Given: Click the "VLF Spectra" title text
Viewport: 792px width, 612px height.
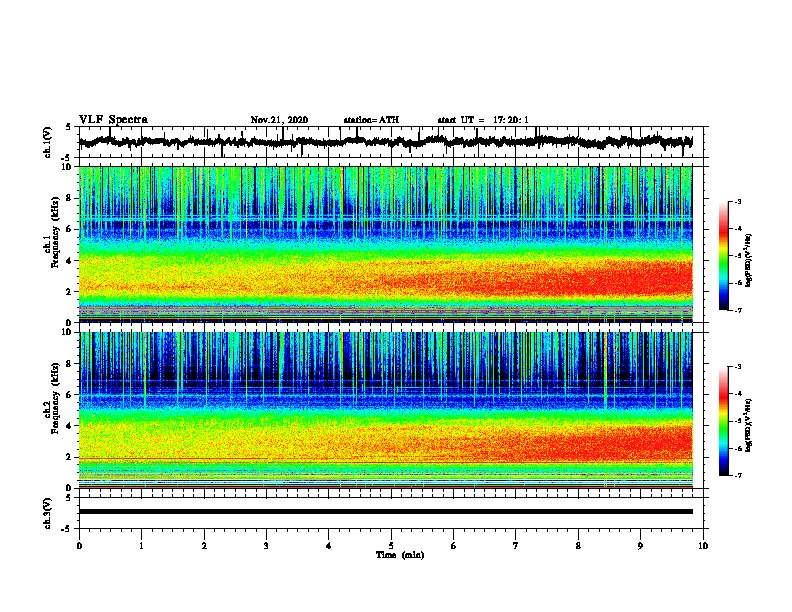Looking at the screenshot, I should [x=113, y=120].
